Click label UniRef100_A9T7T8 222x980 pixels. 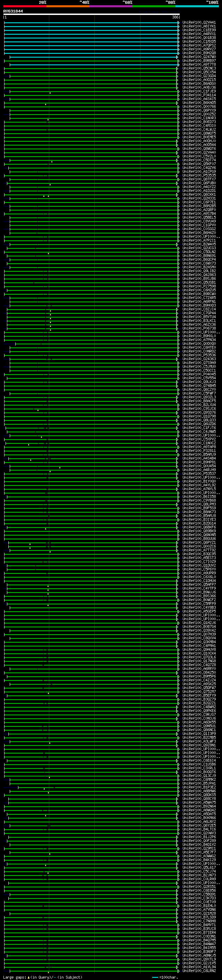click(x=199, y=64)
